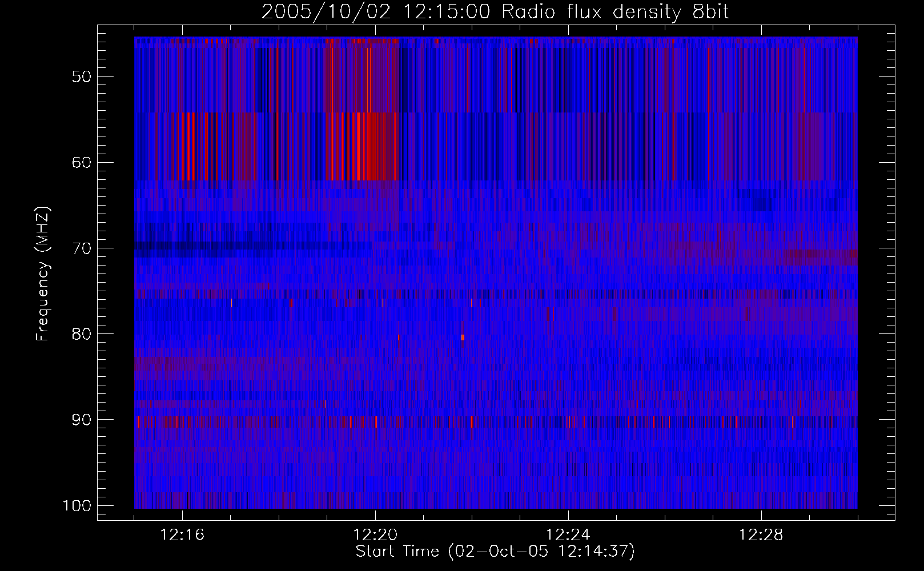The width and height of the screenshot is (924, 571).
Task: Click the 'Start Time (02-Oct-05 12:14:37)' x-axis label
Action: point(495,552)
